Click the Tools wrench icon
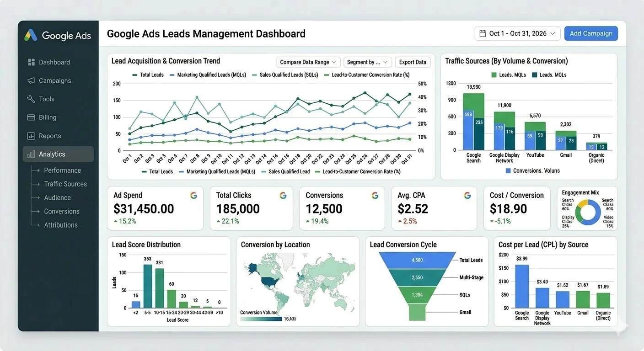Viewport: 644px width, 351px height. 31,99
